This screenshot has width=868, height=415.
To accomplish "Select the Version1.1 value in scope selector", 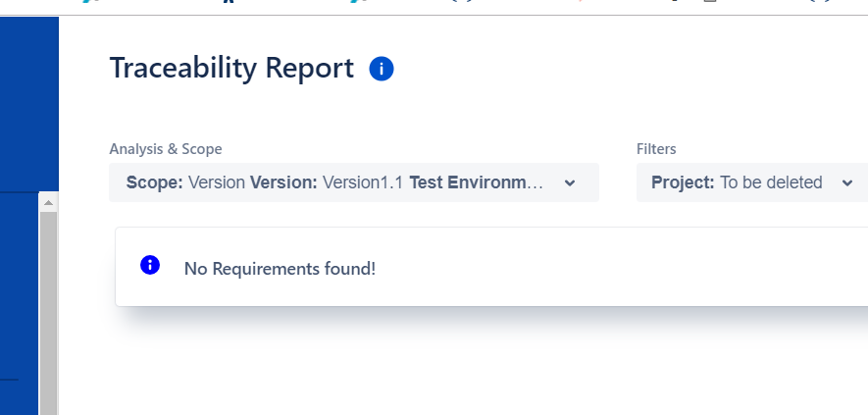I will coord(363,182).
